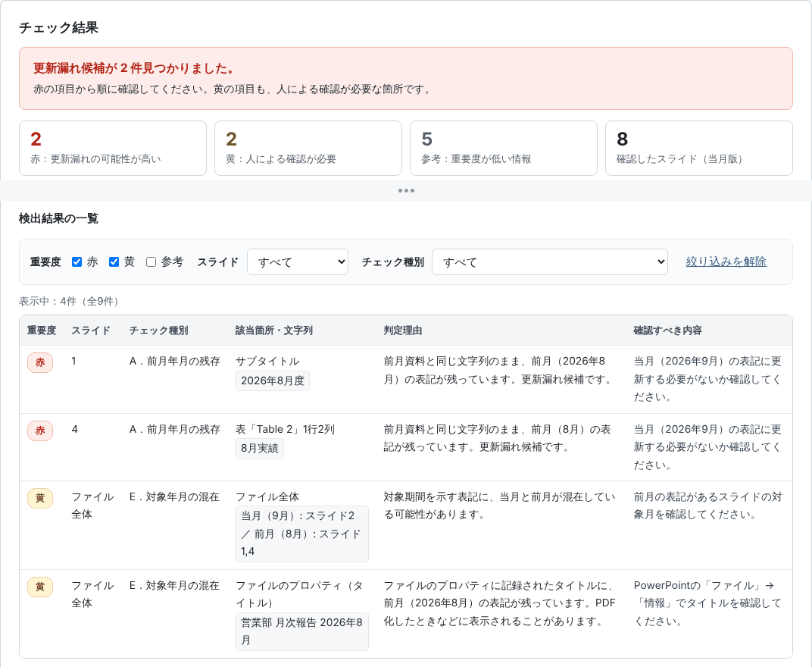This screenshot has width=812, height=667.
Task: Click the chip 当月（9月）：スライド2
Action: (x=302, y=534)
